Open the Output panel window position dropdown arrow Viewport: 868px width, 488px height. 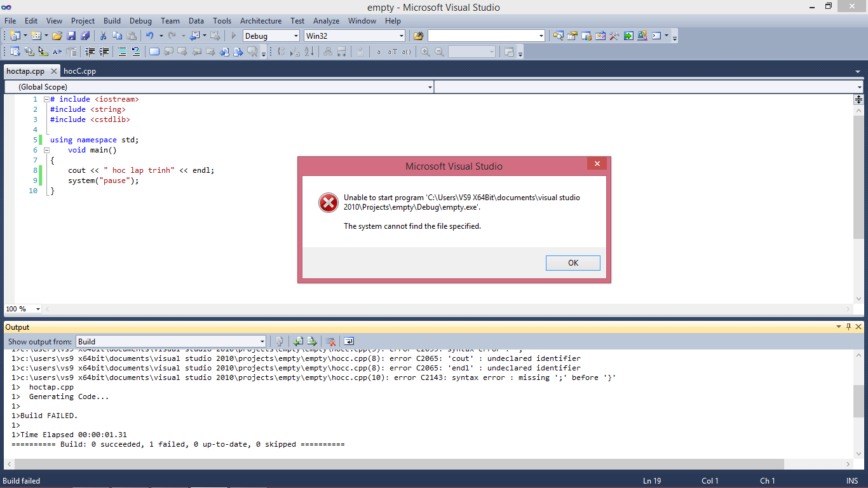pyautogui.click(x=839, y=327)
